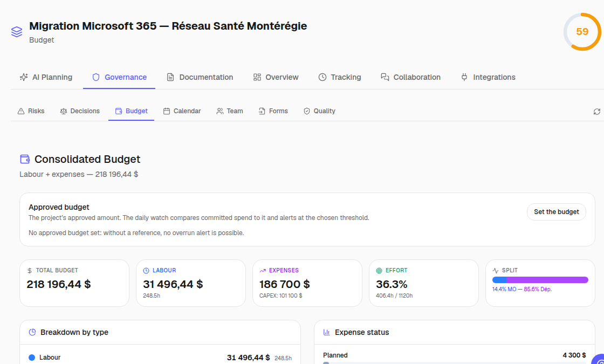Click target icon in Effort card
Screen dimensions: 604x364
click(379, 271)
